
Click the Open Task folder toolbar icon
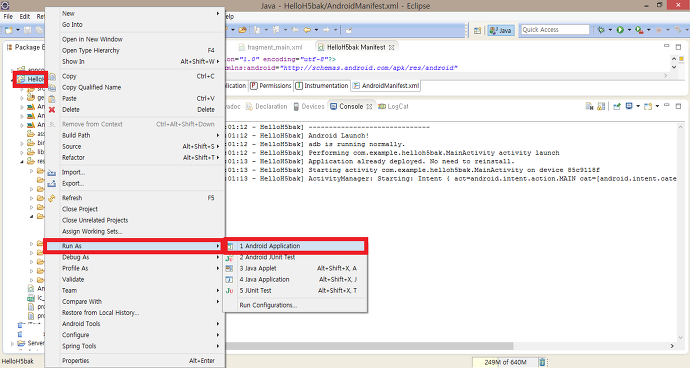pos(242,30)
